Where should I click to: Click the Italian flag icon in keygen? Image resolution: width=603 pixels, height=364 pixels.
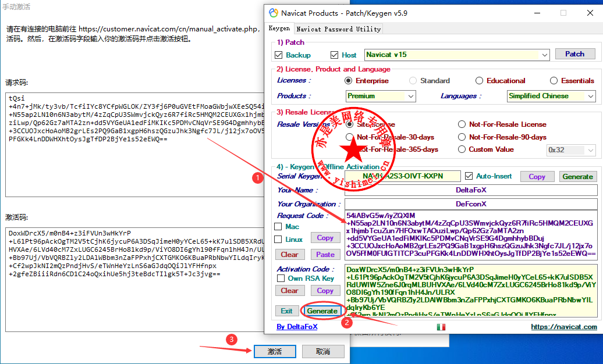click(441, 327)
